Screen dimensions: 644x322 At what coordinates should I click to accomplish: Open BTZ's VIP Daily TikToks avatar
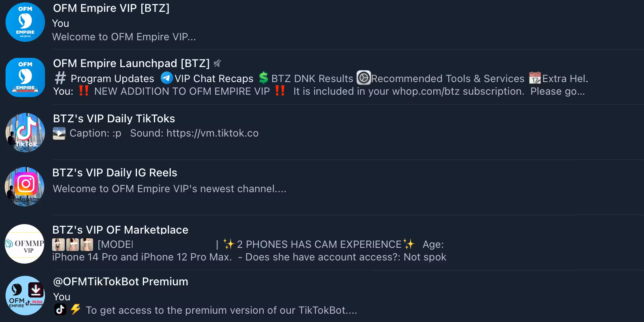tap(25, 133)
